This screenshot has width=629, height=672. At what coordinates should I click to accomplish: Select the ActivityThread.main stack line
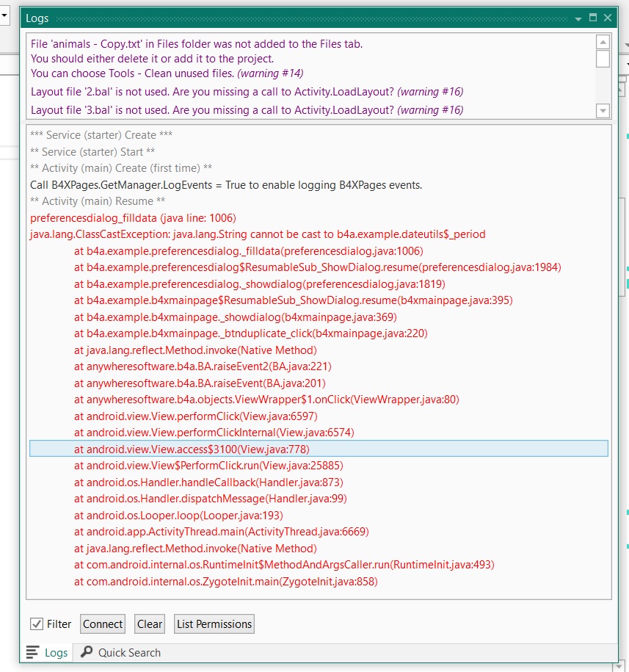point(222,532)
